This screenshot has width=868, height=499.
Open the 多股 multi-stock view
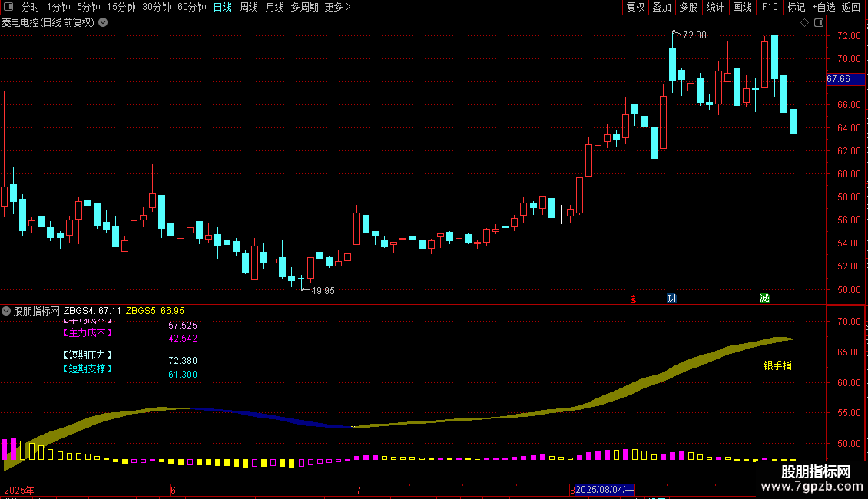click(688, 7)
